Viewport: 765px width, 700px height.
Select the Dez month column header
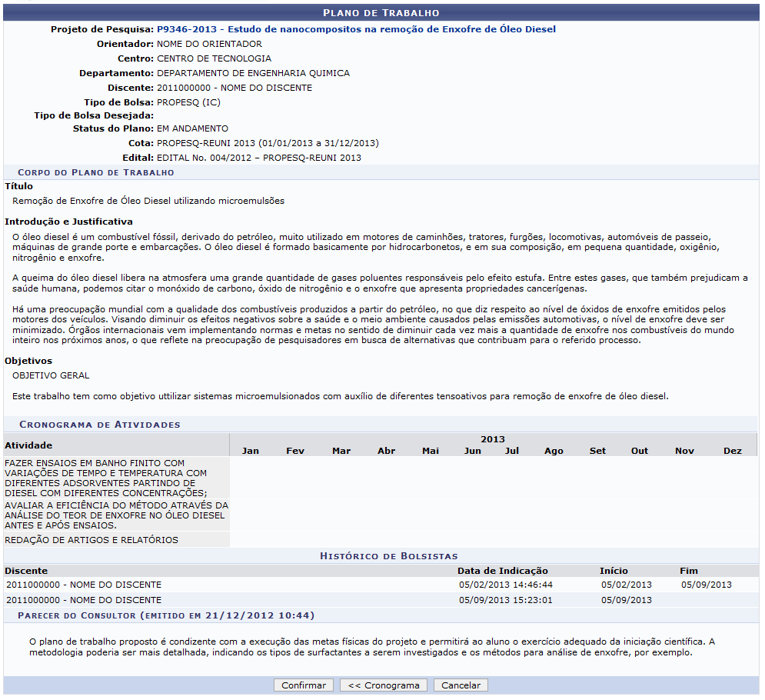click(x=732, y=451)
